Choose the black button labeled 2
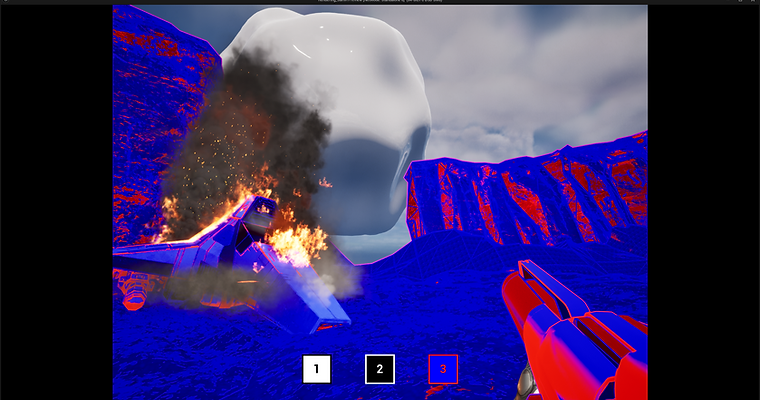The image size is (760, 400). point(380,369)
